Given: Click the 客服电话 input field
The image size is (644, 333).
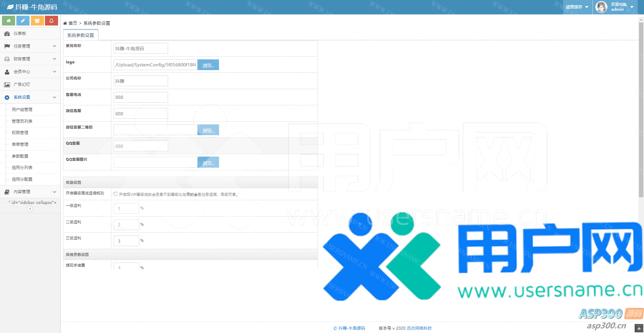Looking at the screenshot, I should pos(141,97).
